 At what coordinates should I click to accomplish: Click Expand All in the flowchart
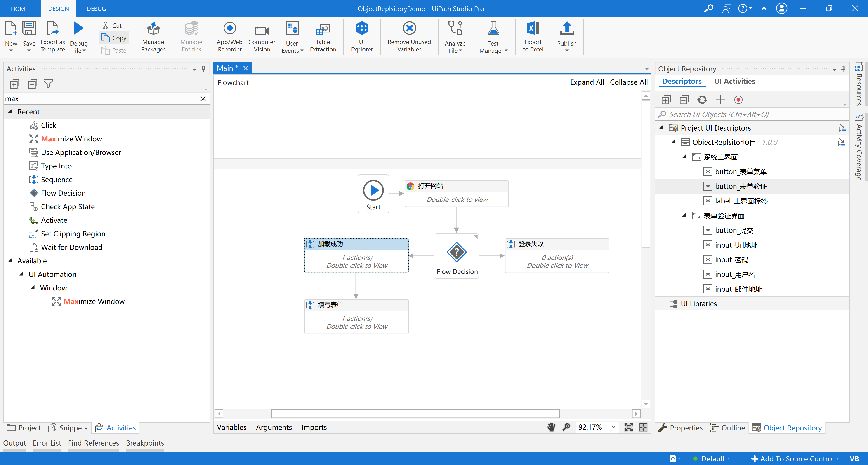click(587, 82)
